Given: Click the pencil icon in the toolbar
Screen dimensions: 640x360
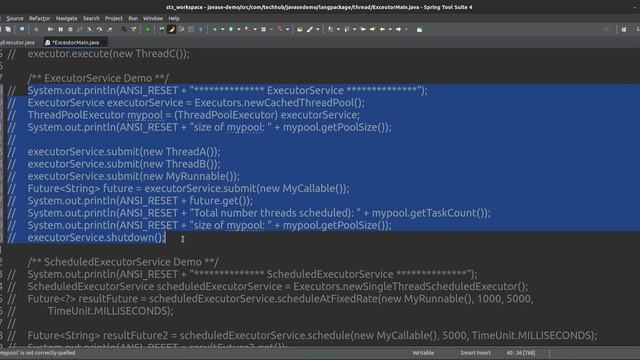Looking at the screenshot, I should 309,29.
